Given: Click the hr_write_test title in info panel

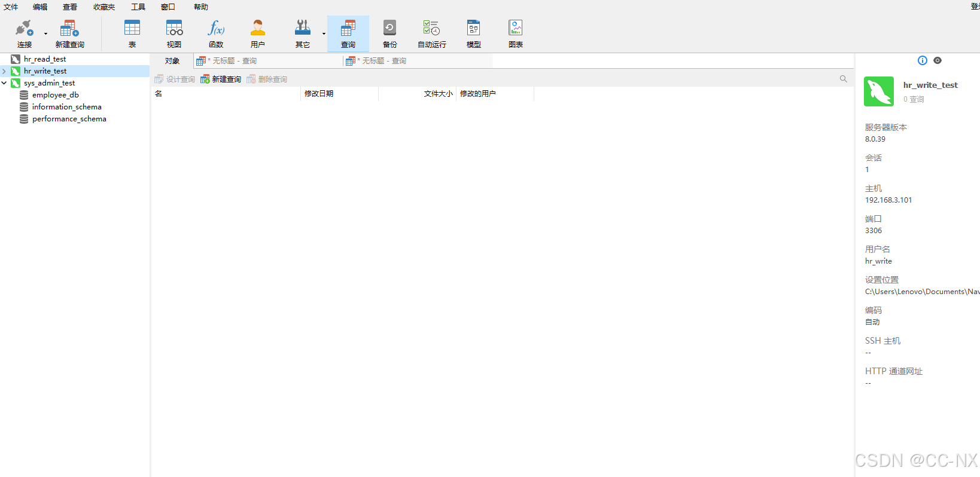Looking at the screenshot, I should (930, 85).
